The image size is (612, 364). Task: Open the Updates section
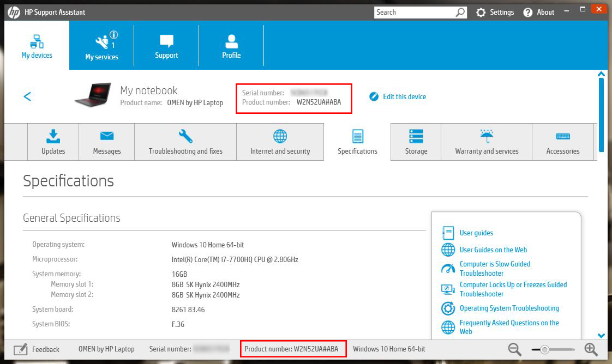click(x=53, y=142)
